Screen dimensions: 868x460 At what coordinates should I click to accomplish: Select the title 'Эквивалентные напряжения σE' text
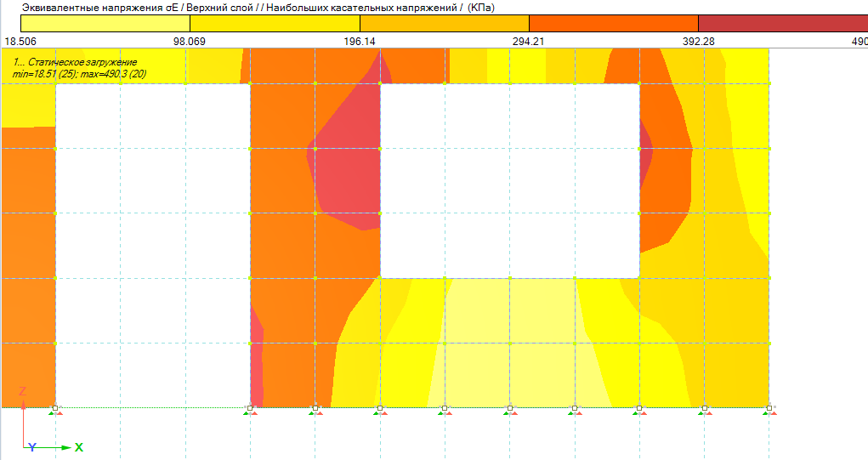click(99, 8)
